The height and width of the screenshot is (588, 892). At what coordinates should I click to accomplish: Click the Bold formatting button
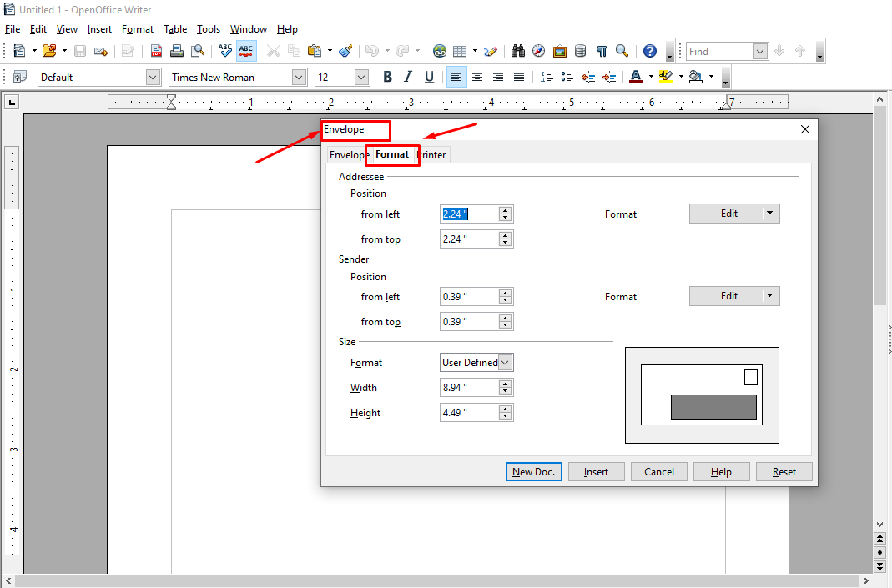pos(387,77)
